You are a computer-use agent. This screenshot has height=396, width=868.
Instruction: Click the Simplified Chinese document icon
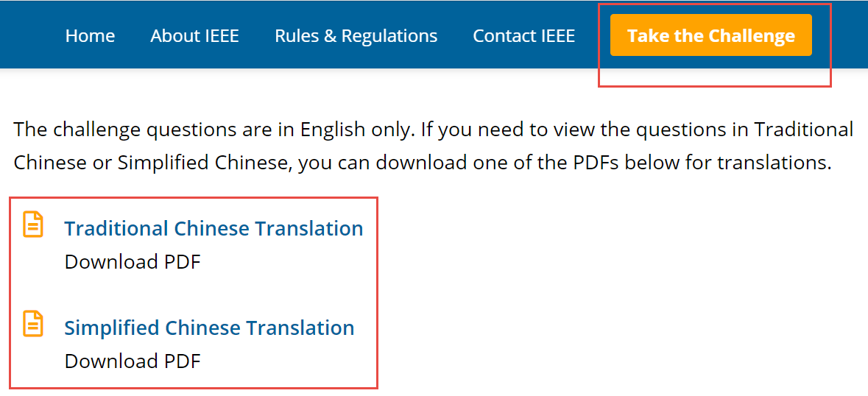click(x=33, y=323)
